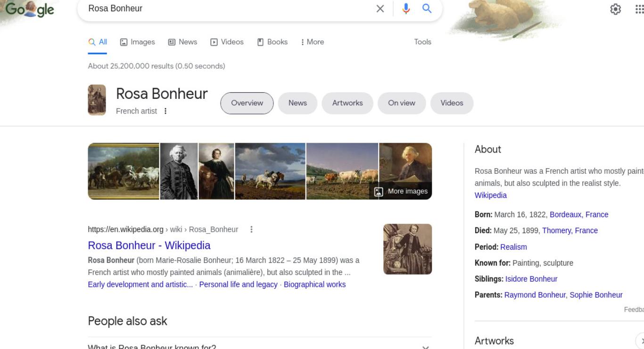Open the settings gear icon
The width and height of the screenshot is (644, 349).
coord(615,9)
